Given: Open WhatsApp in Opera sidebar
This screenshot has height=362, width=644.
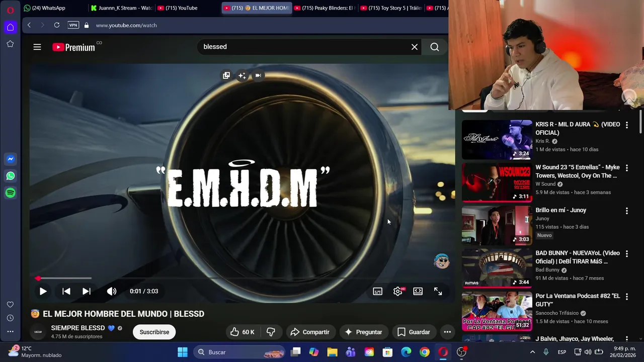Looking at the screenshot, I should (10, 176).
